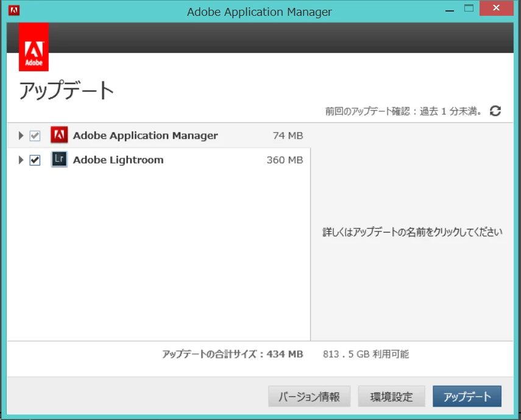Click the title bar Adobe app icon
521x420 pixels.
[14, 10]
